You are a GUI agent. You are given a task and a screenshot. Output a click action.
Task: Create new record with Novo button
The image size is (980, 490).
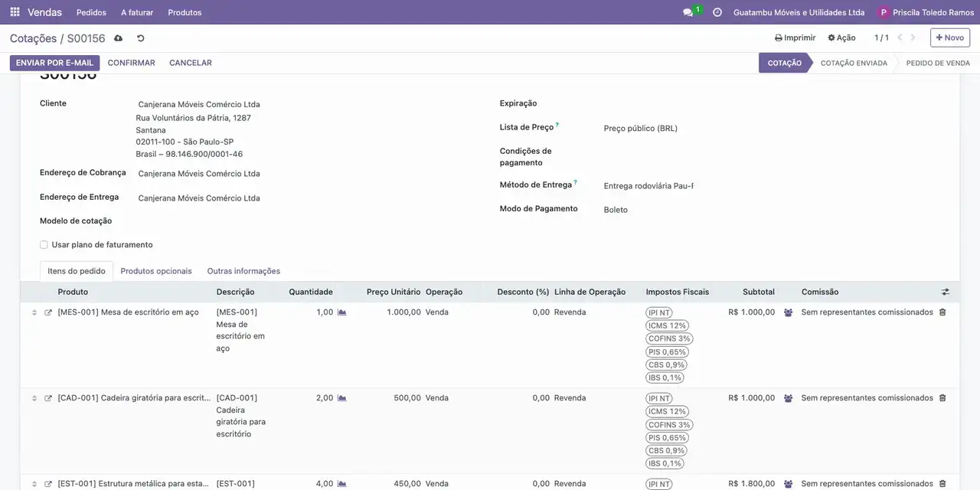(950, 38)
